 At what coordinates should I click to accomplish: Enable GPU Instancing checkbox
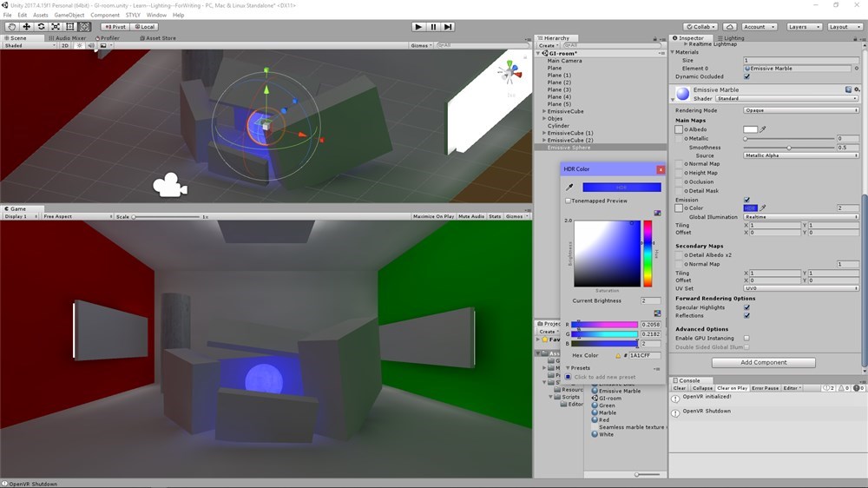tap(746, 338)
